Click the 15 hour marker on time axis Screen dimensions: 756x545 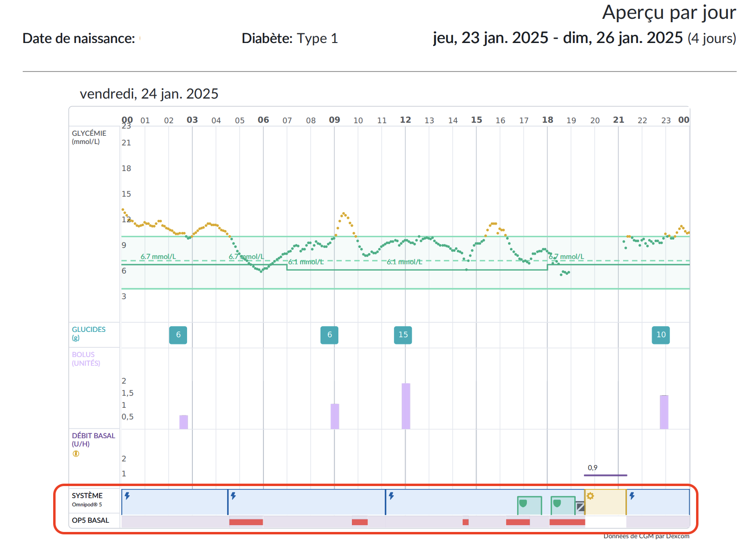[477, 120]
